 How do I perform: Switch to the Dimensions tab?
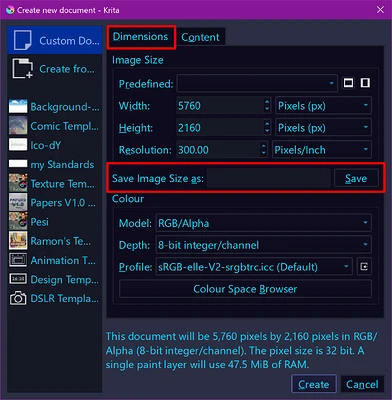pos(141,37)
